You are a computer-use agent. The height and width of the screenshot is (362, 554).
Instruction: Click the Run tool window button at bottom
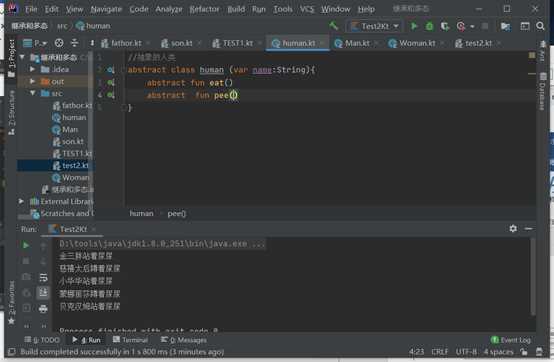tap(86, 340)
